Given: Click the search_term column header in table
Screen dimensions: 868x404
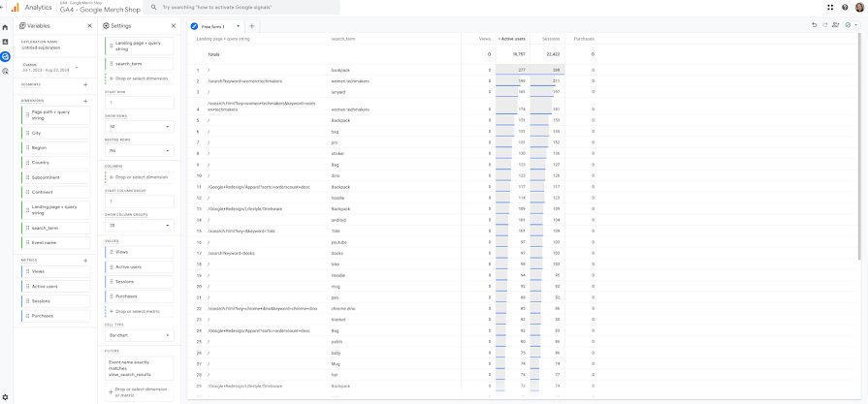Looking at the screenshot, I should (x=342, y=39).
